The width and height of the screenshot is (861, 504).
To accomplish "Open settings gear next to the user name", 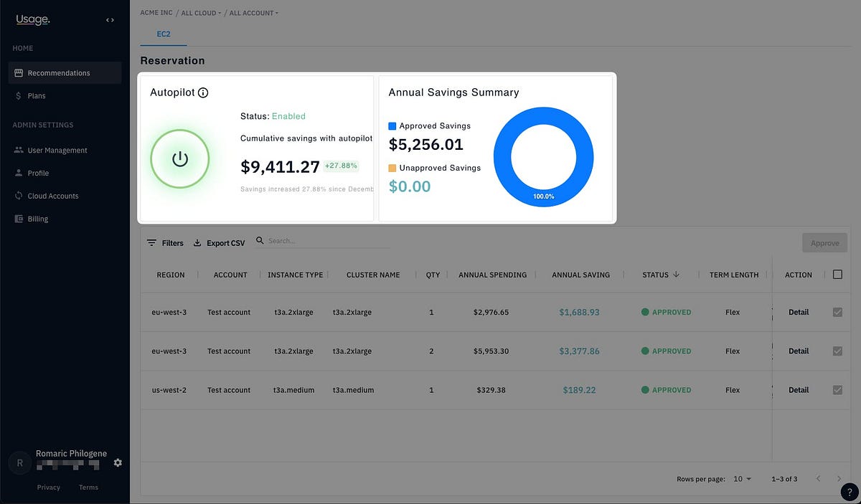I will [x=118, y=463].
